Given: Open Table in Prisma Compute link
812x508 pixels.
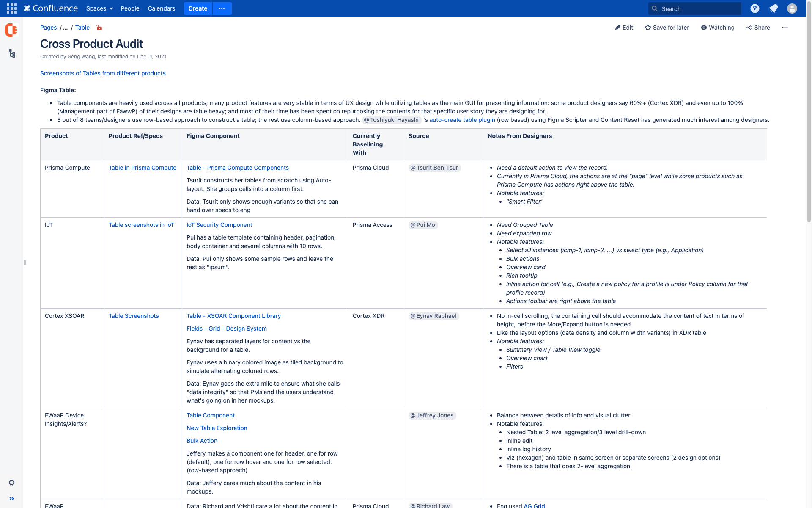Looking at the screenshot, I should coord(143,168).
